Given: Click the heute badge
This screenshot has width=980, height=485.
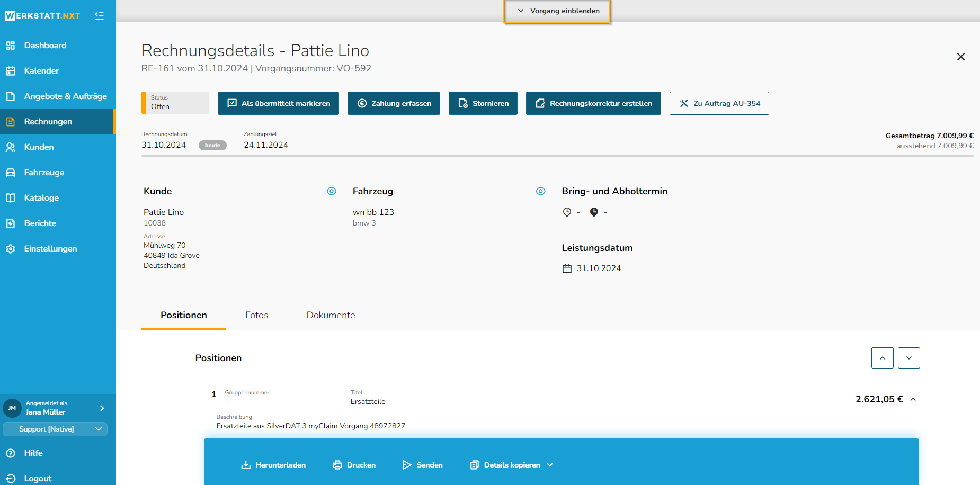Looking at the screenshot, I should pos(212,145).
